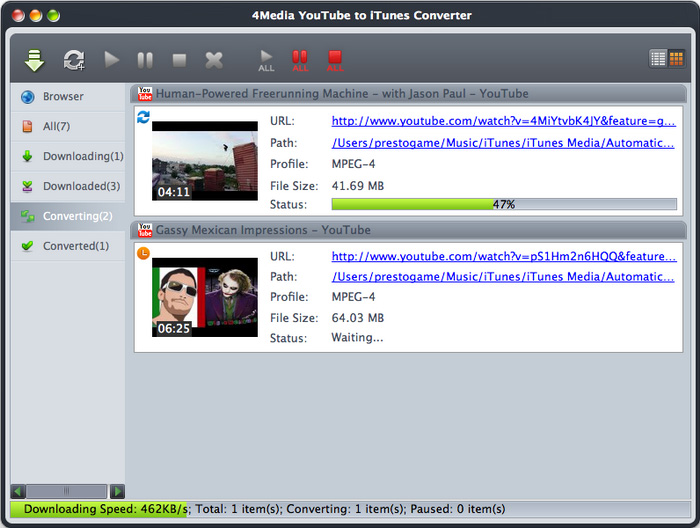Screen dimensions: 700x528
Task: Click the Gassy Mexican Impressions video thumbnail
Action: point(204,297)
